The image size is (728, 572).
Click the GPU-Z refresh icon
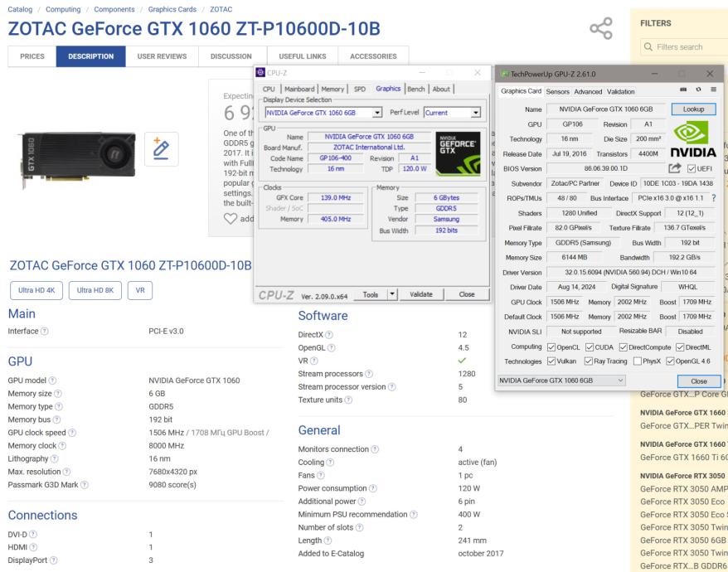pos(698,90)
